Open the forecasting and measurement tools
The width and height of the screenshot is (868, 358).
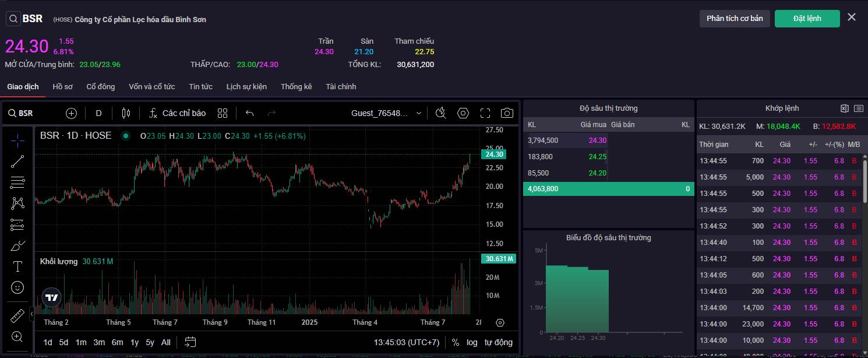(17, 224)
